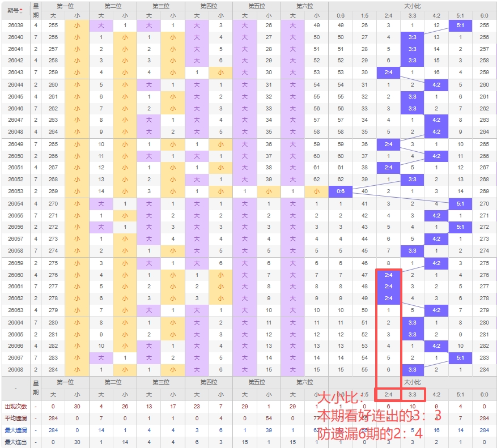Click the bottom 4:2 column header

tap(436, 394)
